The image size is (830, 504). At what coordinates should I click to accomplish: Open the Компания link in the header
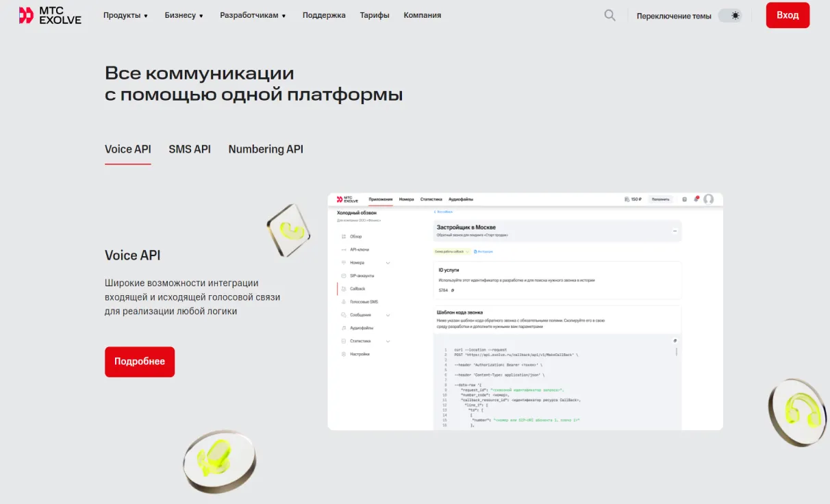click(x=423, y=15)
